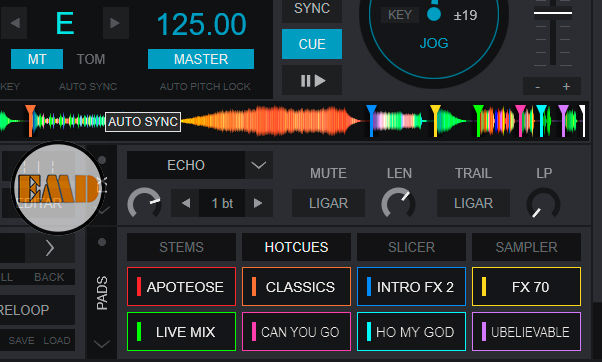Click the CUE button

pos(312,44)
